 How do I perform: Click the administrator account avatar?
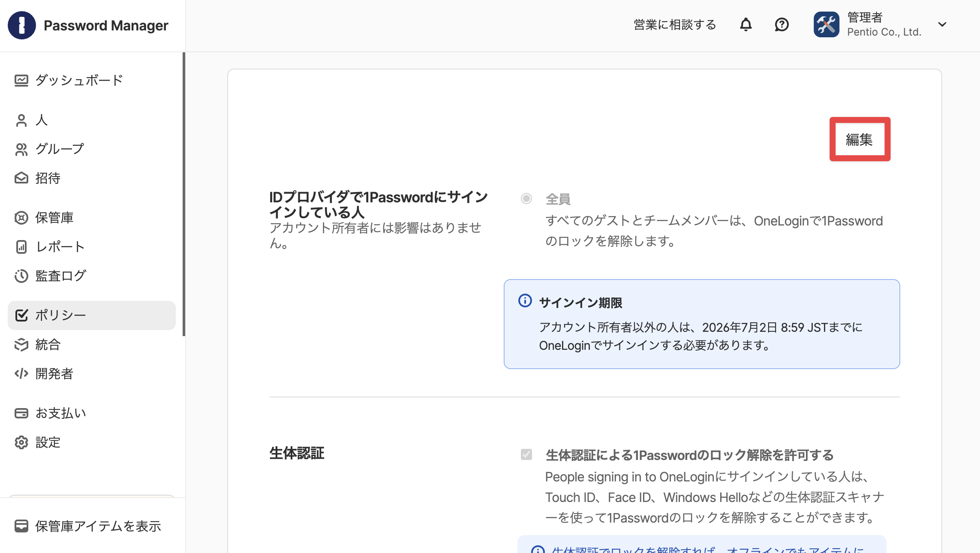click(x=827, y=24)
